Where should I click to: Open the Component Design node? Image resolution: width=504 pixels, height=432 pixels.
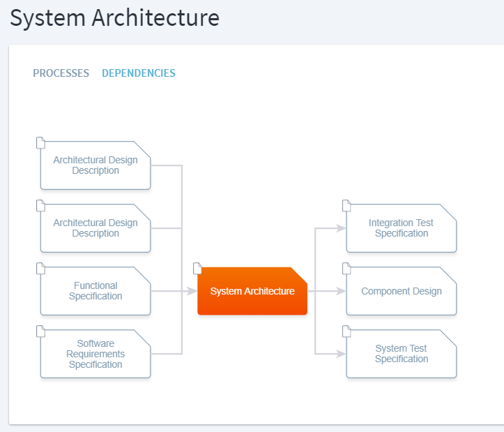coord(402,291)
